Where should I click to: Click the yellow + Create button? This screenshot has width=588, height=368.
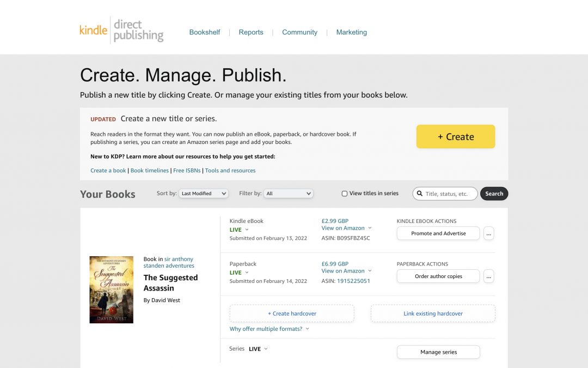click(456, 137)
